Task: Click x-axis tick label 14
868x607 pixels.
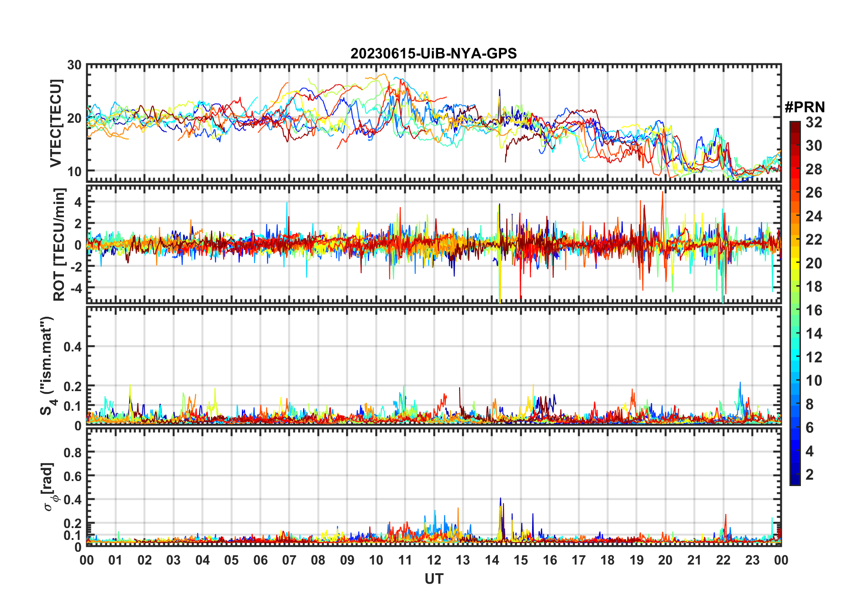Action: click(492, 560)
